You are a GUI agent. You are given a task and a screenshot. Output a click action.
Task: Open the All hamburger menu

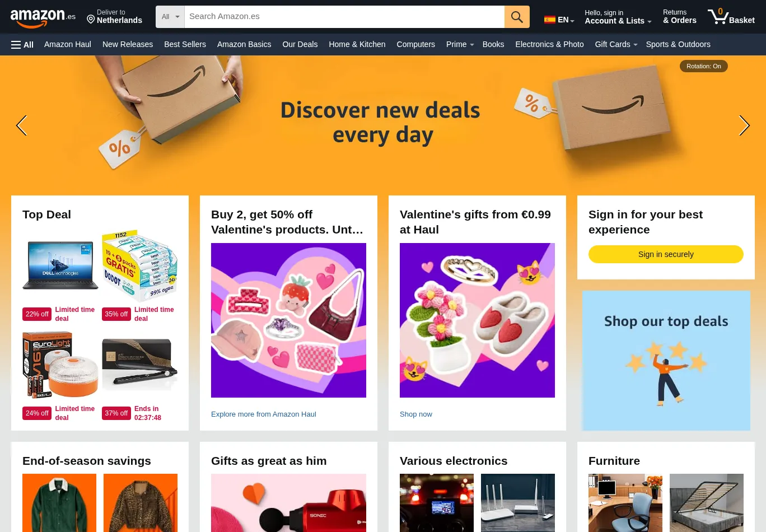(22, 45)
